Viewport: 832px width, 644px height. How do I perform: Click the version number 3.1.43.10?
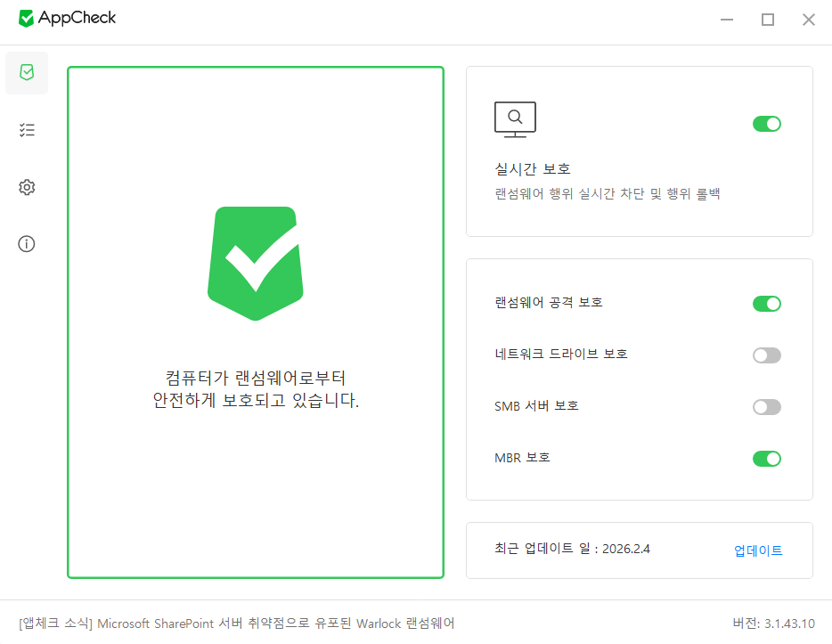(x=779, y=624)
